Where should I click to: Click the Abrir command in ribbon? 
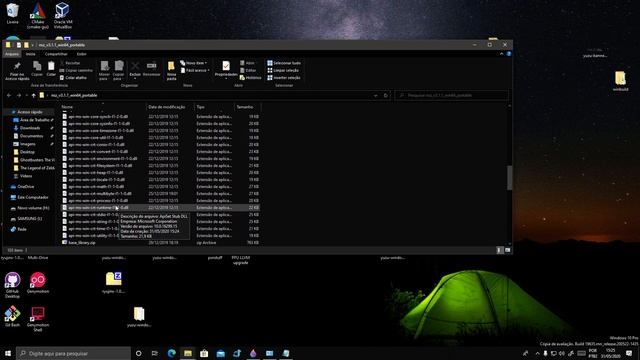pyautogui.click(x=247, y=63)
